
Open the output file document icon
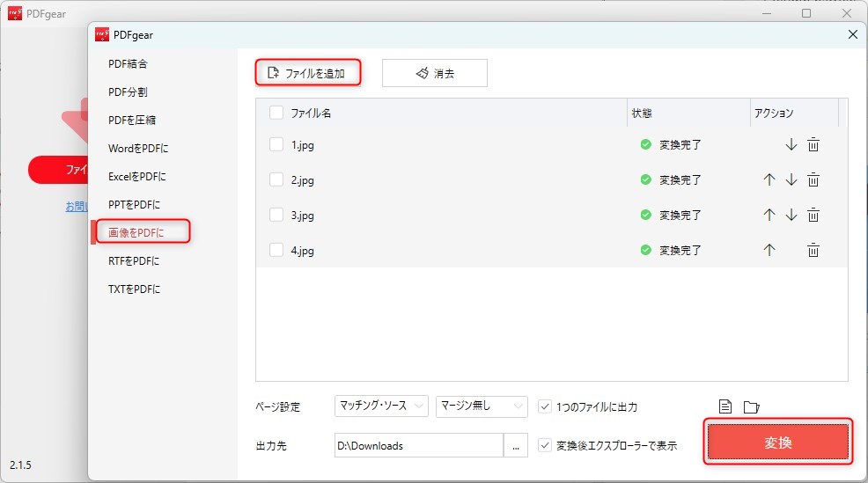point(725,406)
